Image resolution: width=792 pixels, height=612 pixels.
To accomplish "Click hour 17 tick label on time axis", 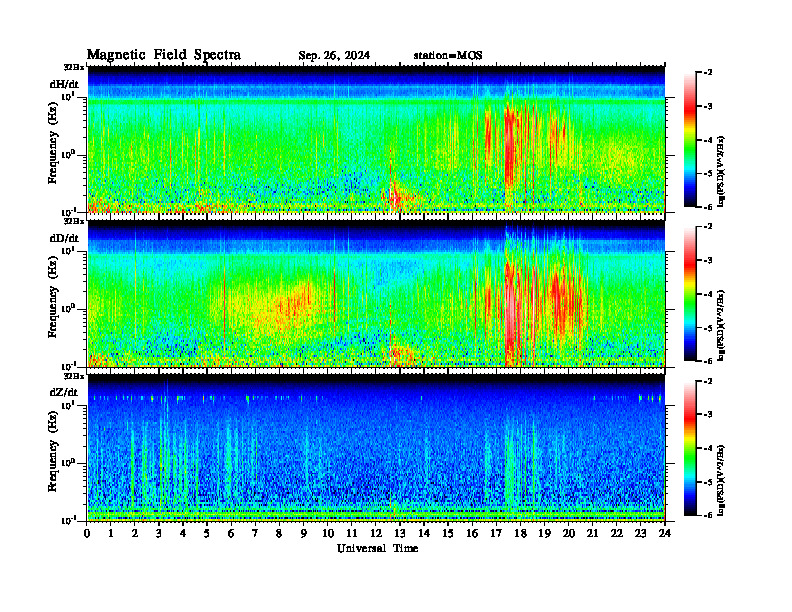I will pyautogui.click(x=496, y=533).
